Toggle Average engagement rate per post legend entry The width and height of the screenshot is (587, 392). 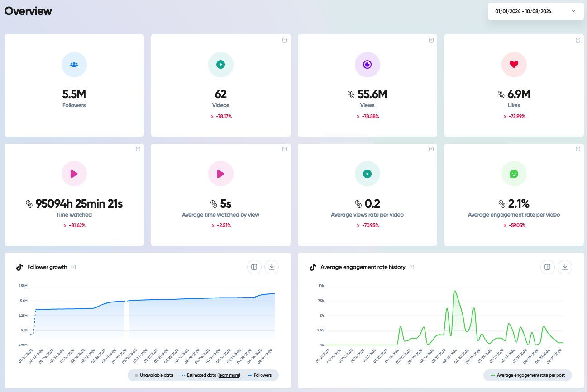tap(527, 375)
